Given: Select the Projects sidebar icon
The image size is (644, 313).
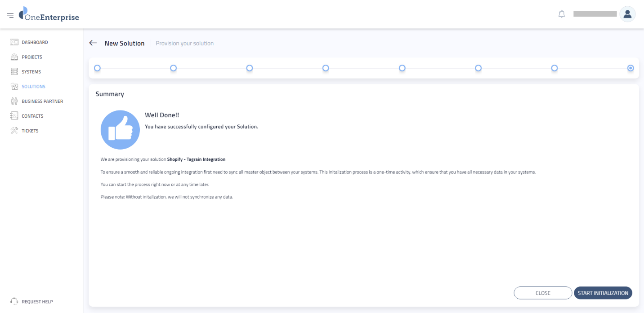Looking at the screenshot, I should (32, 57).
